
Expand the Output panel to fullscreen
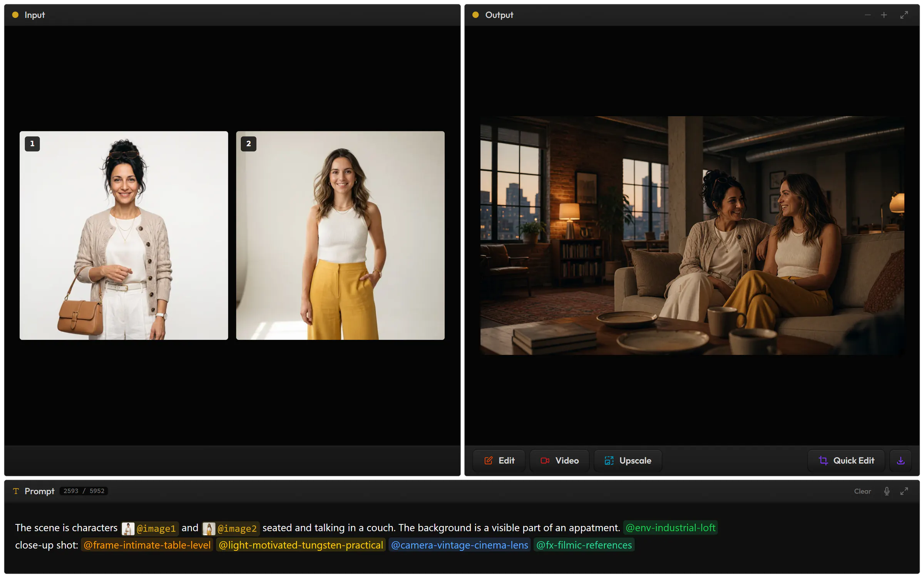click(904, 15)
